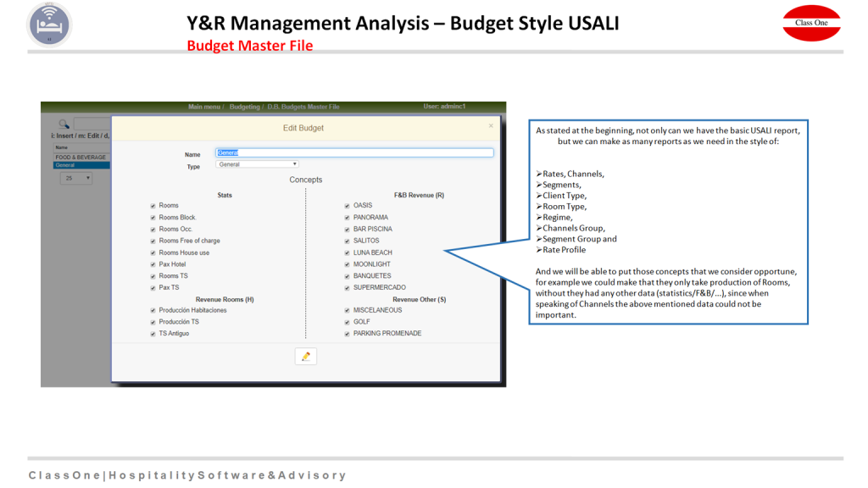Toggle the SALITOS checkbox
868x488 pixels.
click(x=347, y=241)
